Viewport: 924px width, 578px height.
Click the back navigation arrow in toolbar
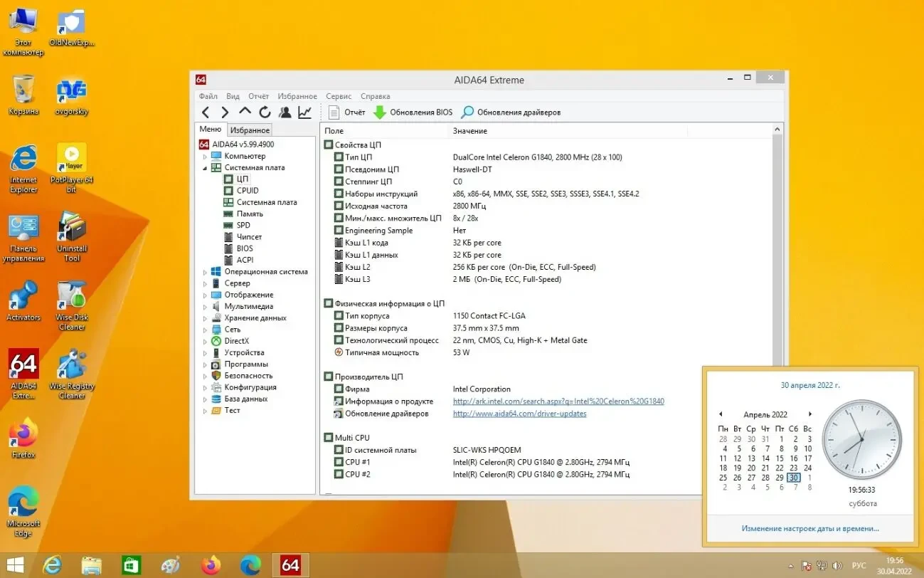click(206, 112)
